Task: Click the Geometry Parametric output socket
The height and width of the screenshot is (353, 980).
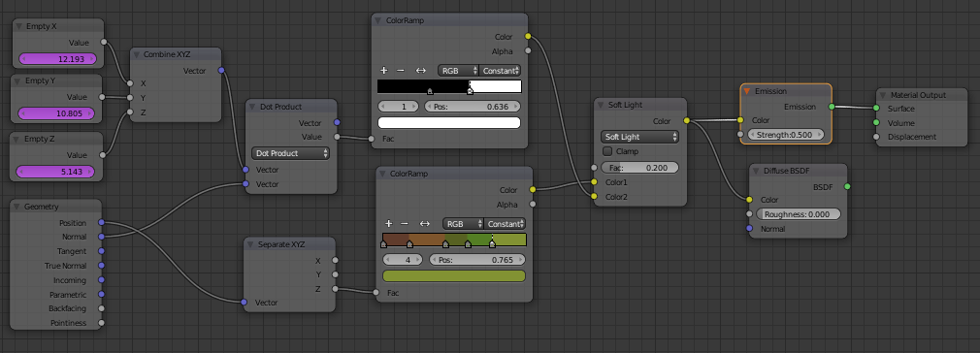Action: (101, 294)
